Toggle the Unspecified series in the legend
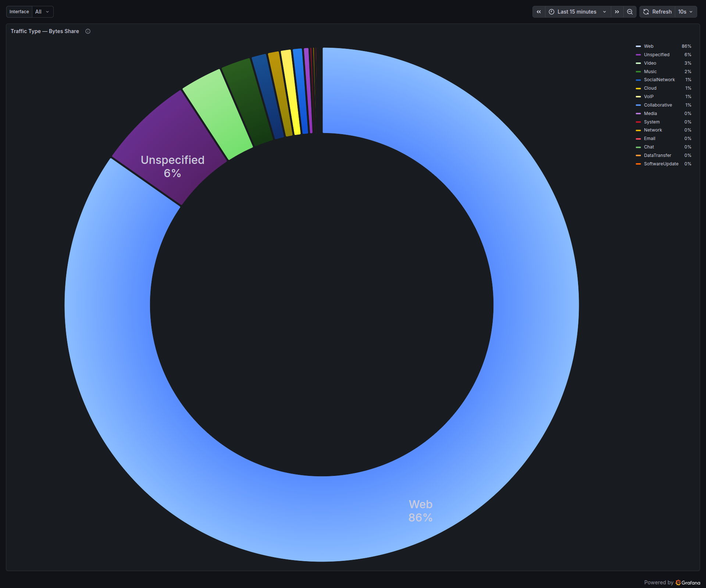 (657, 54)
